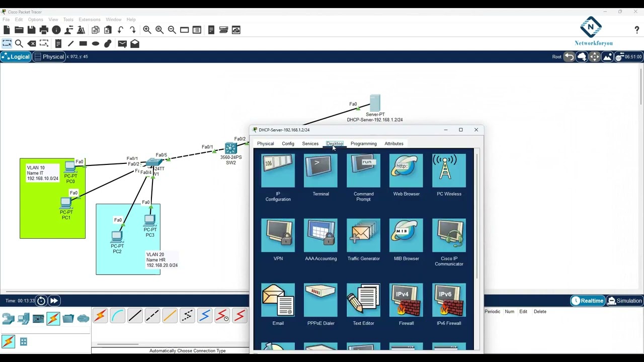This screenshot has height=362, width=644.
Task: Click the Save toolbar icon
Action: point(31,30)
